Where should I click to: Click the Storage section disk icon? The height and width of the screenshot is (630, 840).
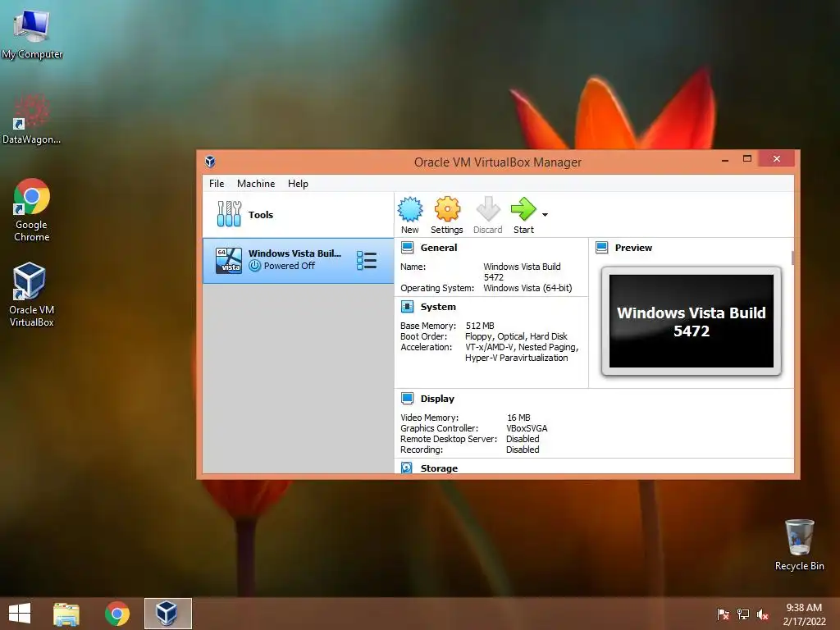pos(407,468)
